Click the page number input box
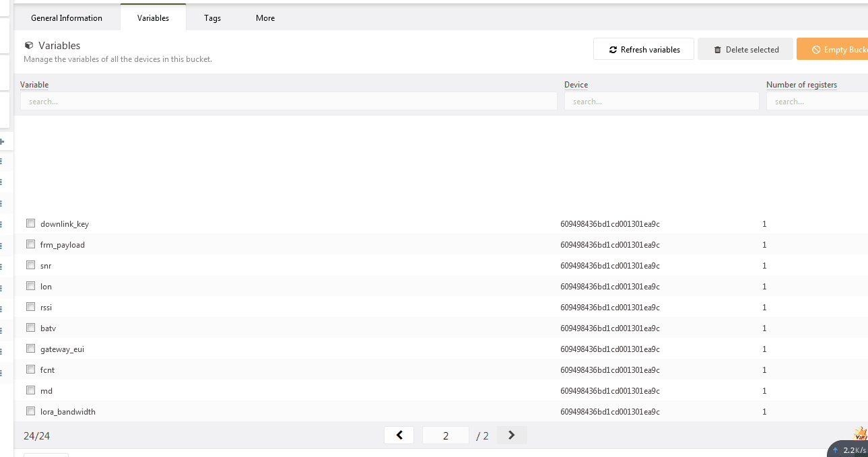This screenshot has width=868, height=457. click(446, 435)
